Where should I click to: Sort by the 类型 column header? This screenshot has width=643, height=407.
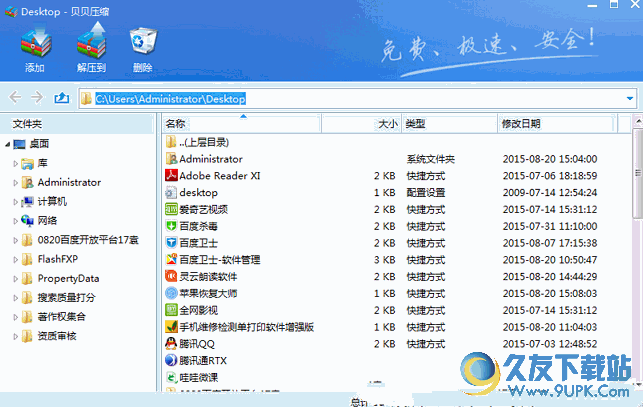pos(449,123)
